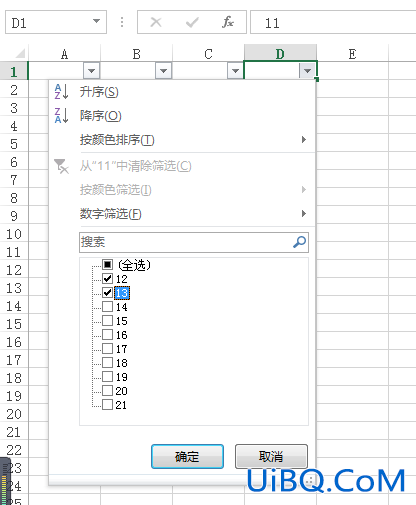This screenshot has width=416, height=505.
Task: Open the insert function fx icon
Action: pyautogui.click(x=228, y=22)
